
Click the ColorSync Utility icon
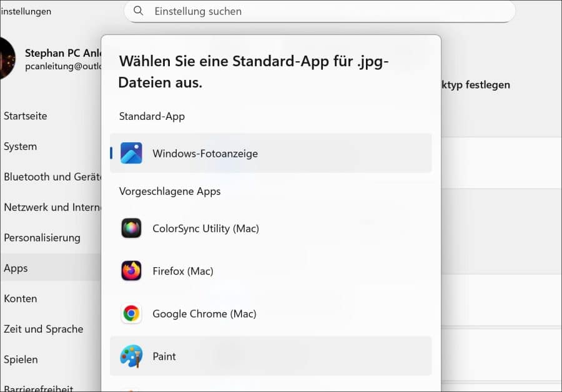click(131, 228)
